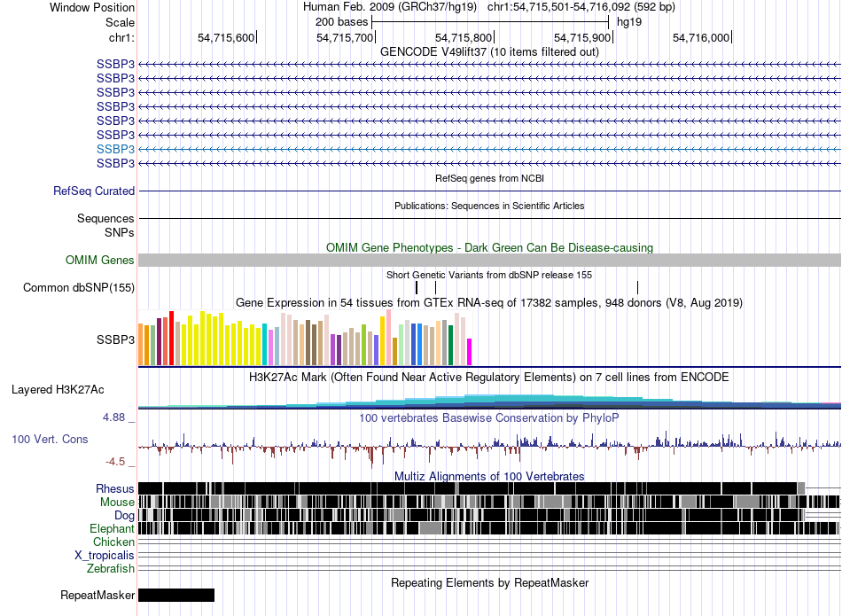Click the Window Position label

pyautogui.click(x=92, y=7)
